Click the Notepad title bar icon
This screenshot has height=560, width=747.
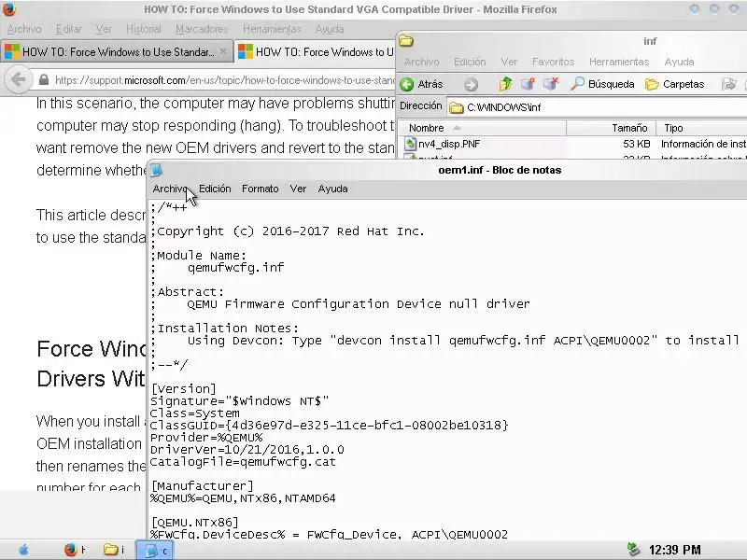156,170
